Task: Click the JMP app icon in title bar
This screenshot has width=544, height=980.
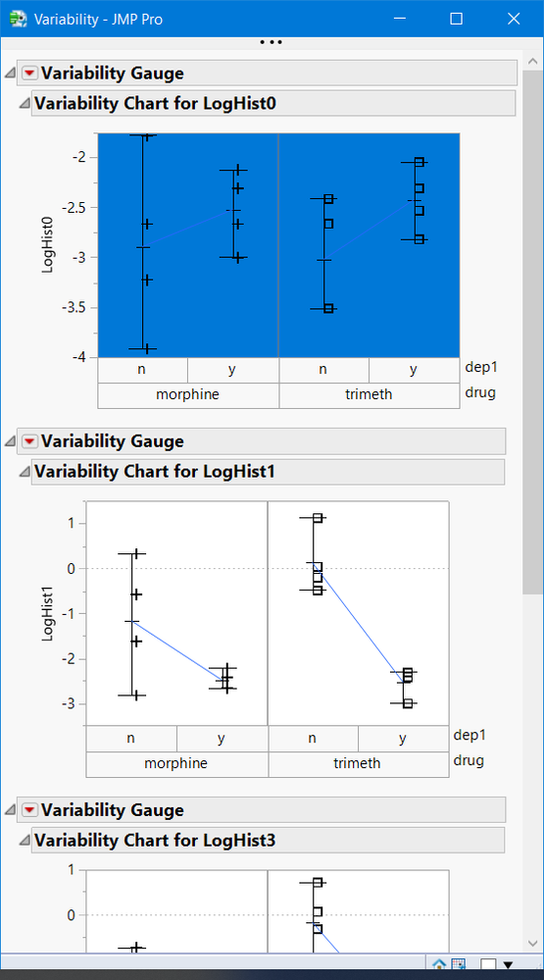Action: coord(18,19)
